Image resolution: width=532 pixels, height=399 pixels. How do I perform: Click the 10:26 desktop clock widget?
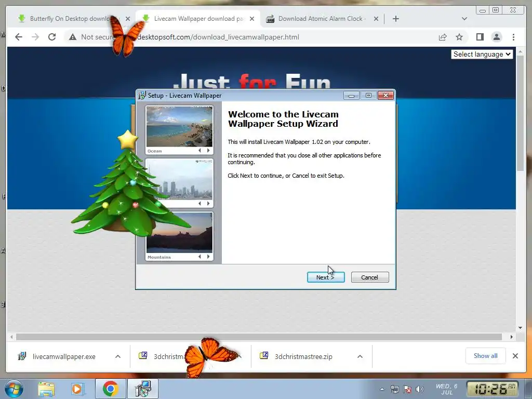493,389
